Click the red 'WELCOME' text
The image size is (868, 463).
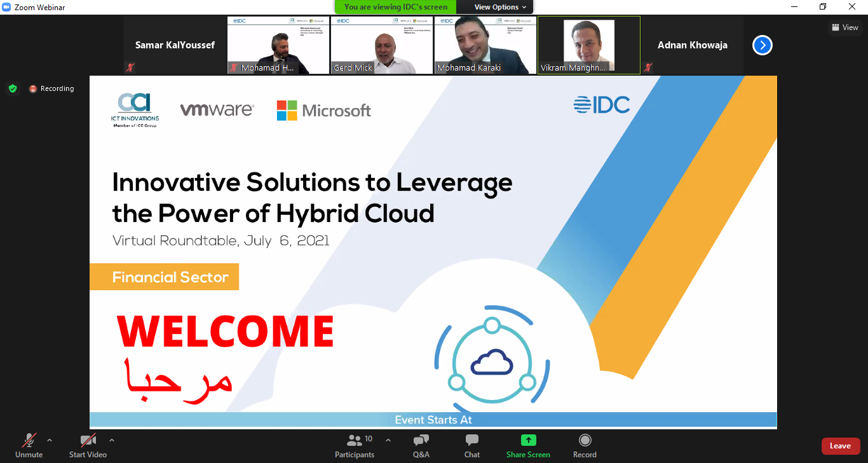tap(225, 331)
